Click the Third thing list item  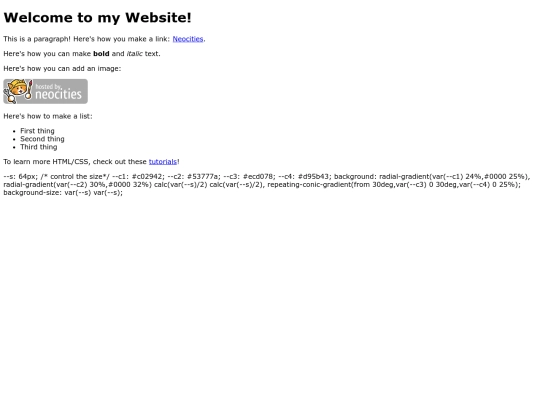coord(39,147)
